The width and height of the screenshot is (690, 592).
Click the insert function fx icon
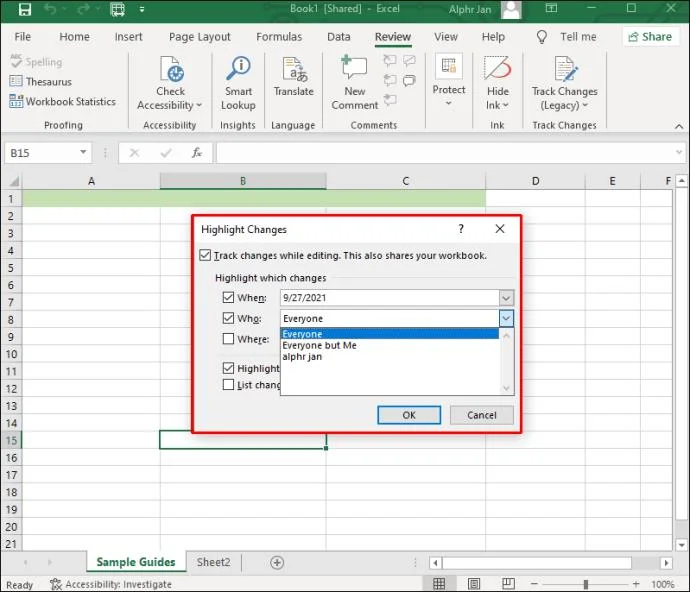196,153
